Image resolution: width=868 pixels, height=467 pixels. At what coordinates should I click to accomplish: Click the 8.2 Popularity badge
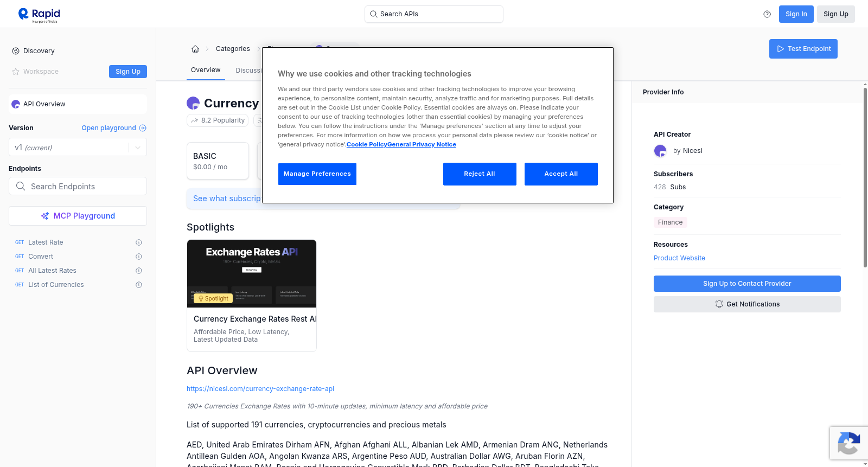[218, 120]
